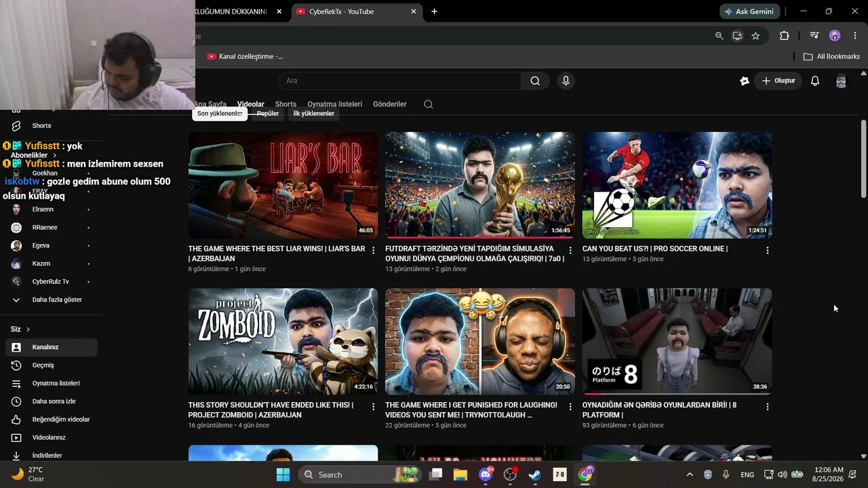This screenshot has height=488, width=868.
Task: Open Kanalınız in the sidebar
Action: click(x=52, y=347)
